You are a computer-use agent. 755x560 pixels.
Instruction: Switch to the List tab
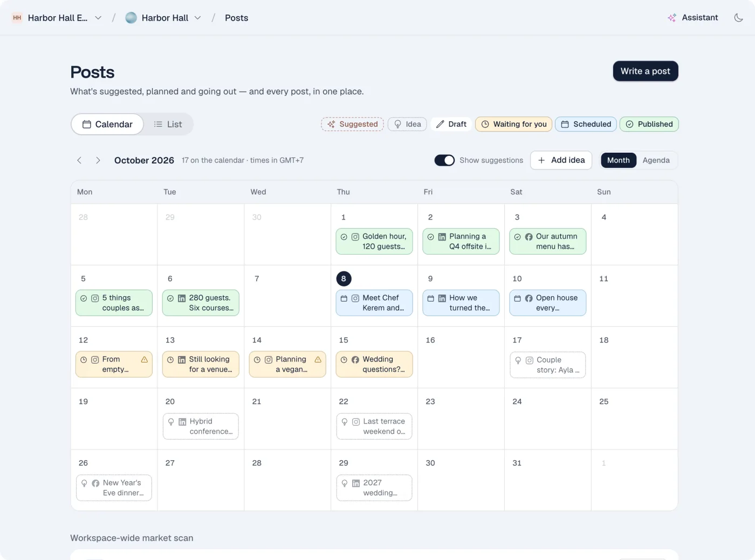(168, 124)
